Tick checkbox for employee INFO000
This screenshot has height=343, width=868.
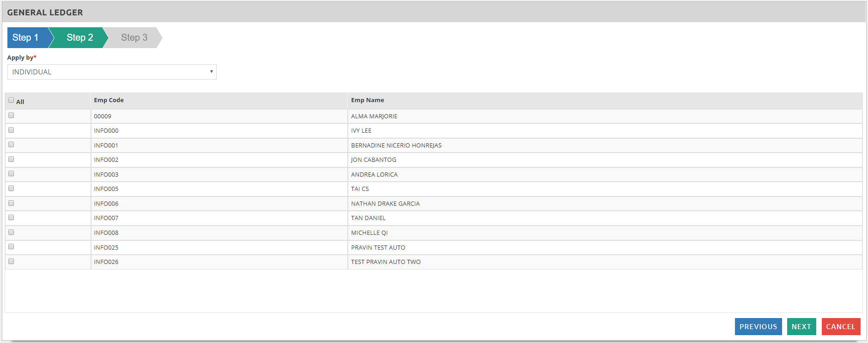(x=11, y=130)
